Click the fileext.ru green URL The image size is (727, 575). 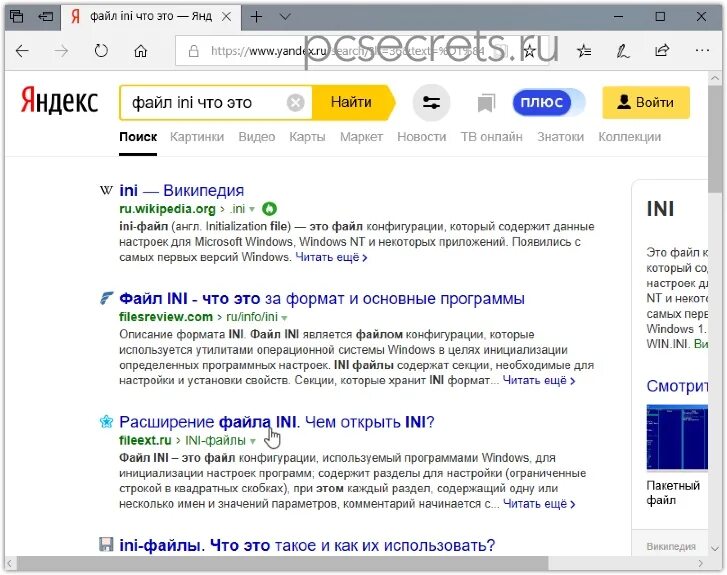[x=145, y=440]
